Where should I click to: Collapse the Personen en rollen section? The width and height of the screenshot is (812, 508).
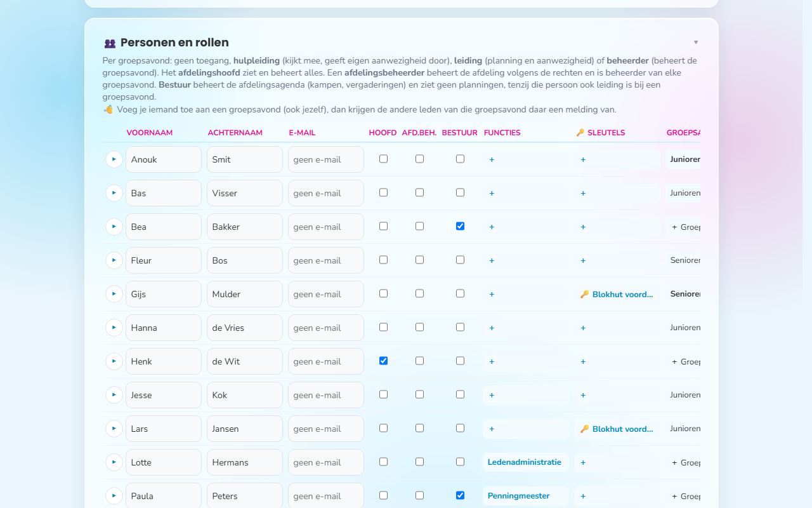pyautogui.click(x=696, y=43)
